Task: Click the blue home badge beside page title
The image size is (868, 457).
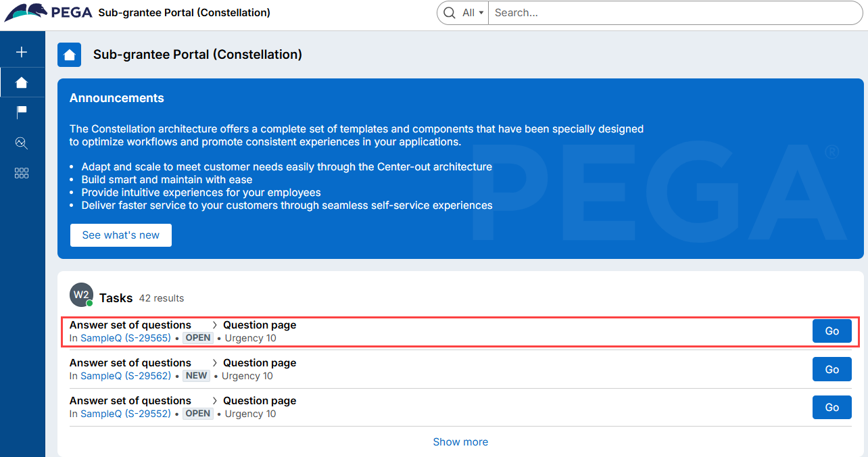Action: pos(70,55)
